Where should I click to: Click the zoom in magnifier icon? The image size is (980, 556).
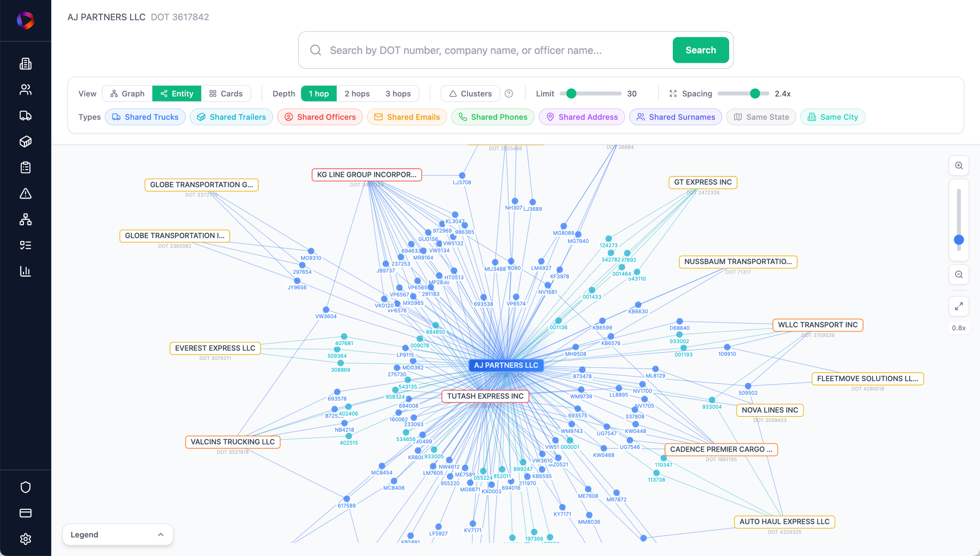pyautogui.click(x=959, y=166)
